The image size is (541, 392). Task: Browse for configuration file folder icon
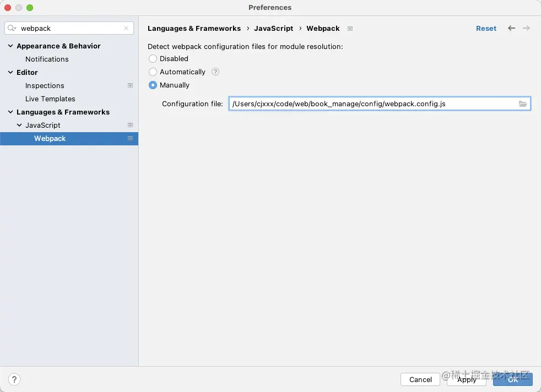pyautogui.click(x=523, y=104)
